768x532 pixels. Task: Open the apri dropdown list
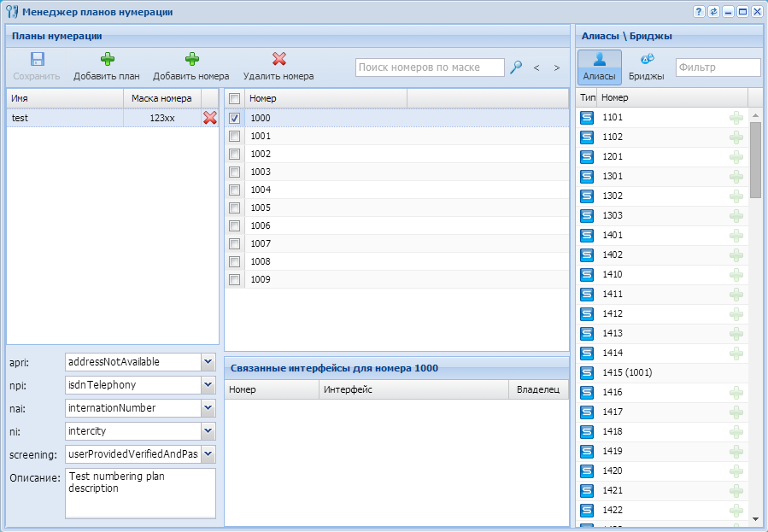208,362
